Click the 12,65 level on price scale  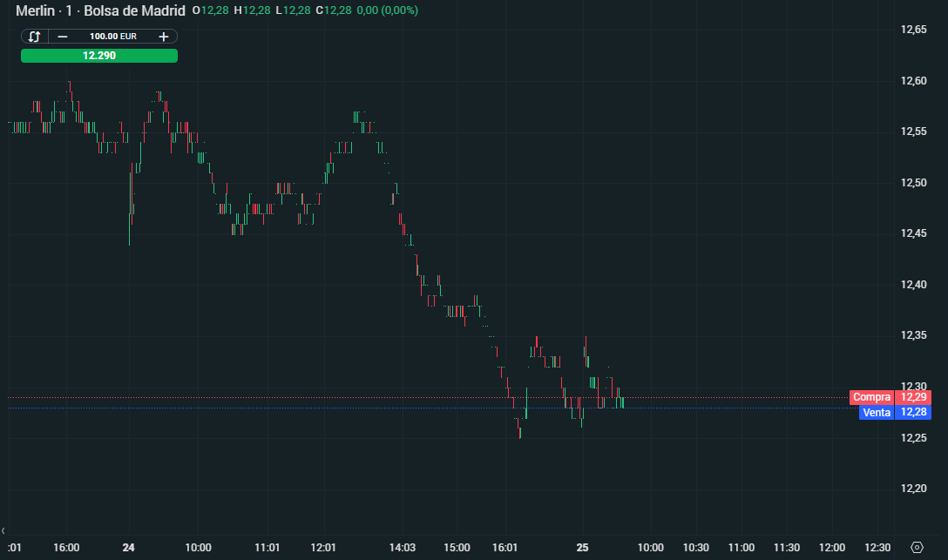pos(913,30)
